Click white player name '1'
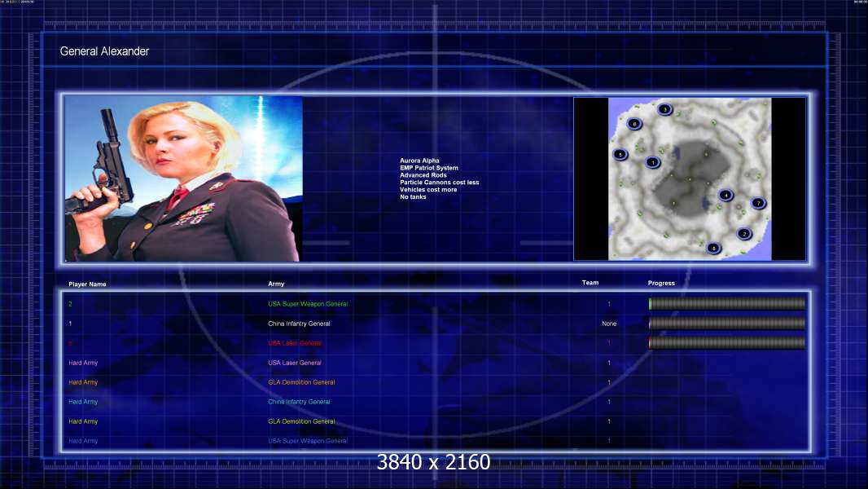Viewport: 868px width, 489px height. point(70,324)
